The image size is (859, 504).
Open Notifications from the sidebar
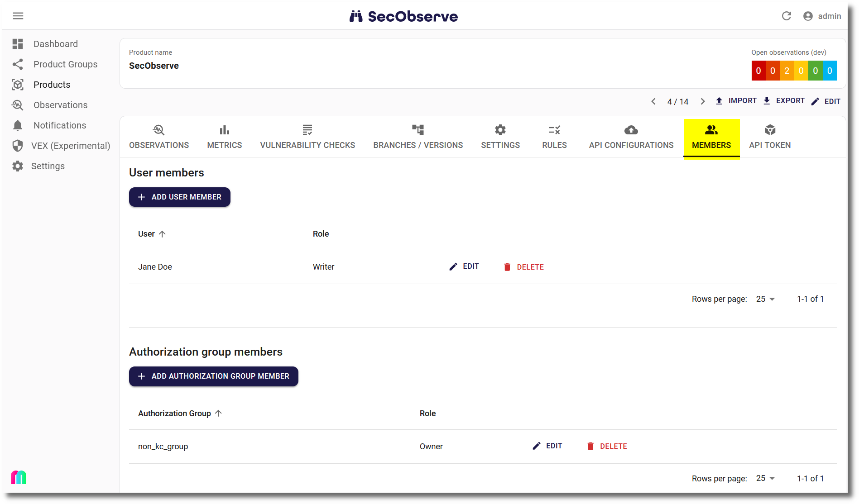tap(59, 125)
